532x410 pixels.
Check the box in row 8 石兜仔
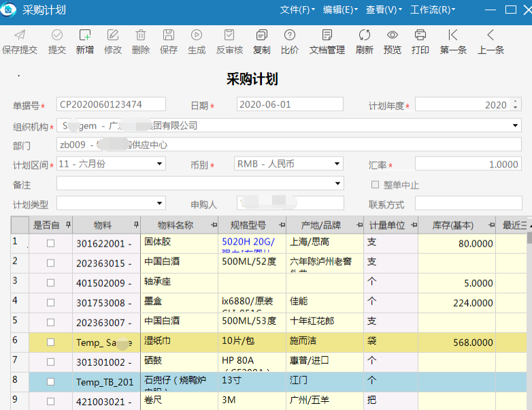click(50, 381)
